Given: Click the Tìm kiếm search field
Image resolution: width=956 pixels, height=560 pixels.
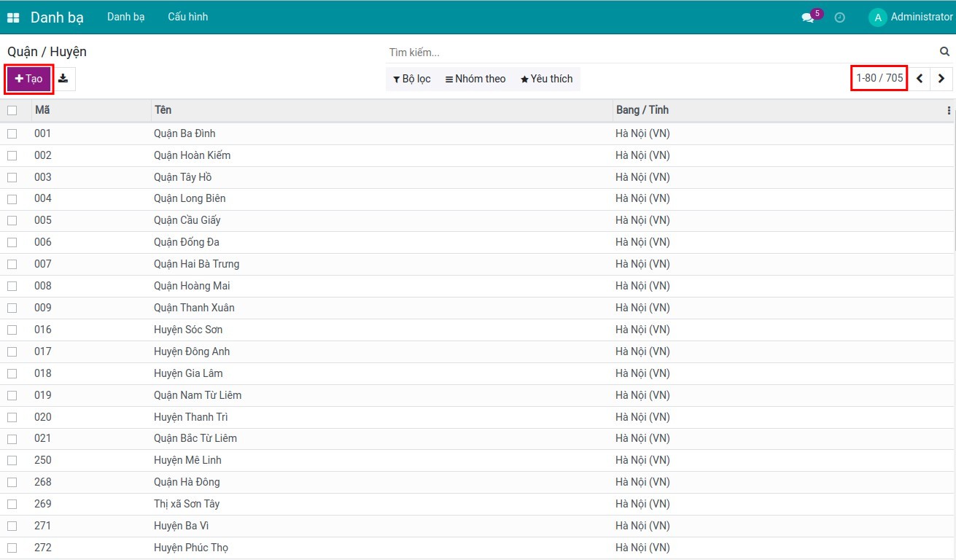Looking at the screenshot, I should 656,52.
